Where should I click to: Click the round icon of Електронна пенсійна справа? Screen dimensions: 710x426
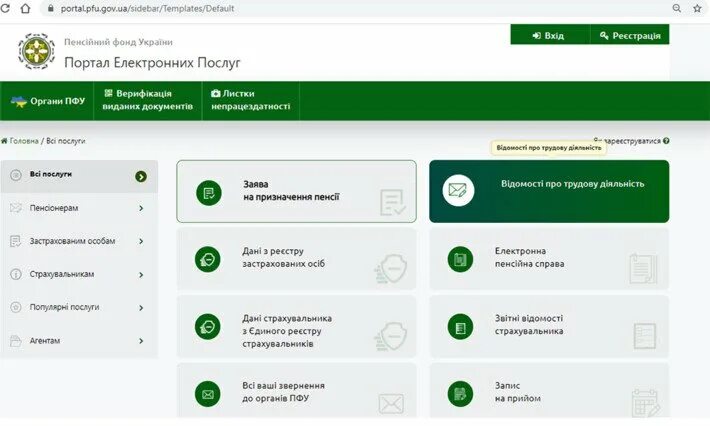pyautogui.click(x=460, y=259)
